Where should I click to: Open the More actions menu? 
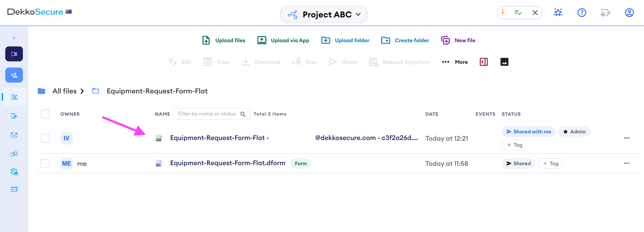point(455,62)
